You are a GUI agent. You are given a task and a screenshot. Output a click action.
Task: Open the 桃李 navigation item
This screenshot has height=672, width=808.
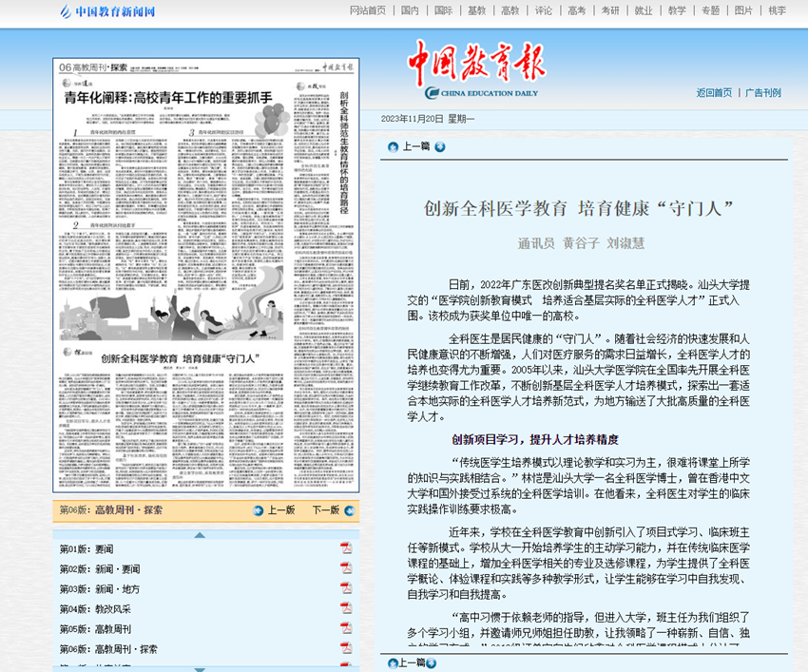click(777, 10)
